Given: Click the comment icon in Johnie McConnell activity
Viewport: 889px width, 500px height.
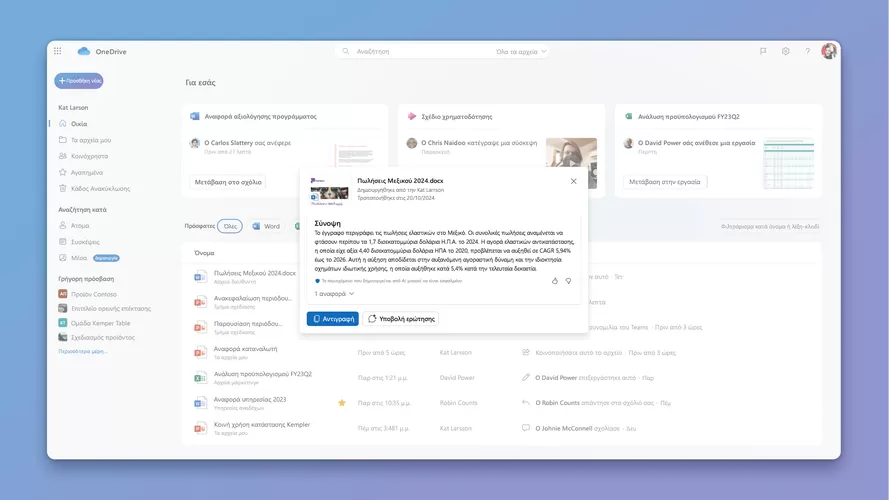Looking at the screenshot, I should click(x=526, y=428).
